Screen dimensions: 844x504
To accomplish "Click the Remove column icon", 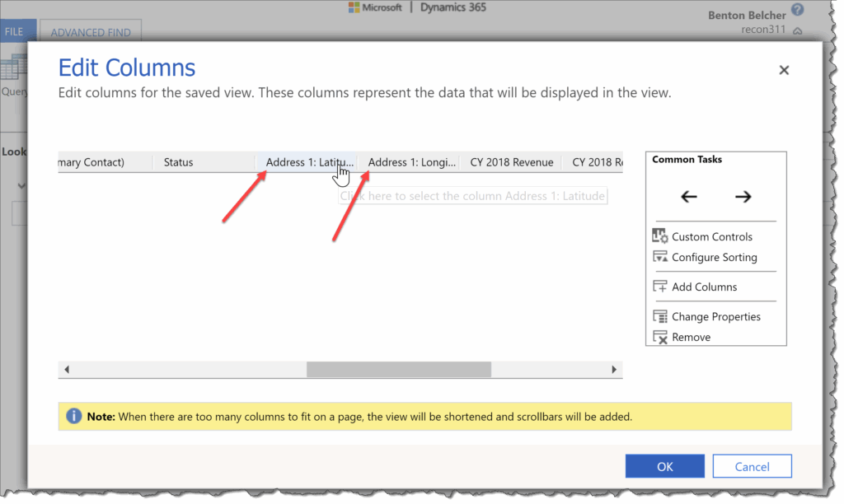I will click(660, 337).
